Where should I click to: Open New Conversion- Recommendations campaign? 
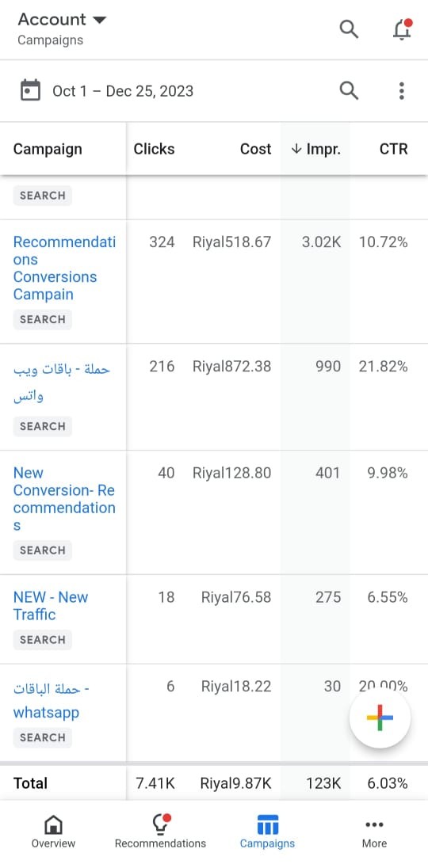pos(64,499)
